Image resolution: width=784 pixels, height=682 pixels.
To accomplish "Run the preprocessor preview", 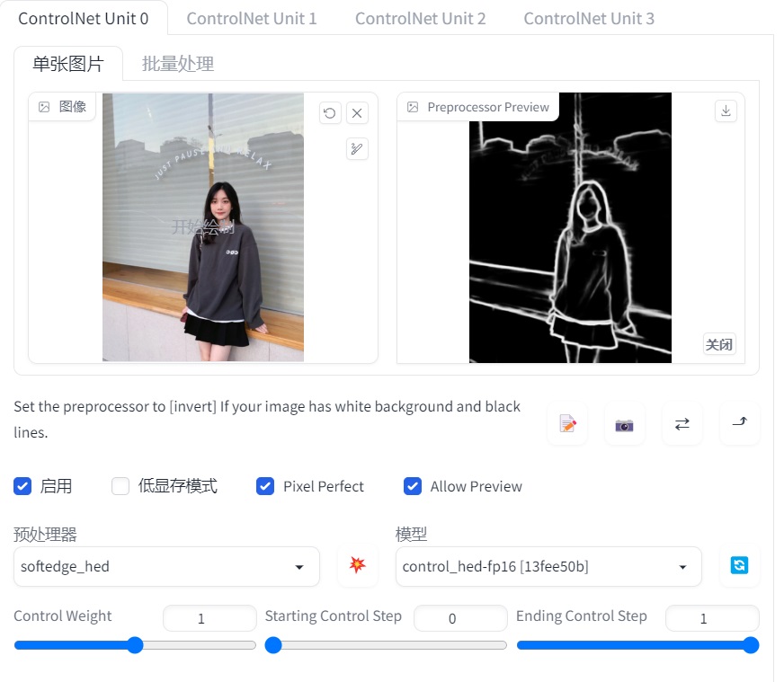I will click(x=358, y=566).
